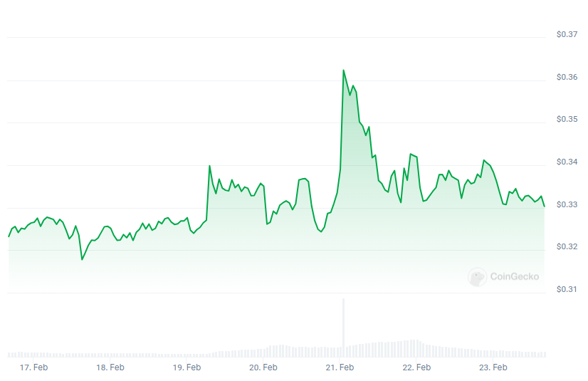Click the 19. Feb date label
This screenshot has height=381, width=588.
187,367
